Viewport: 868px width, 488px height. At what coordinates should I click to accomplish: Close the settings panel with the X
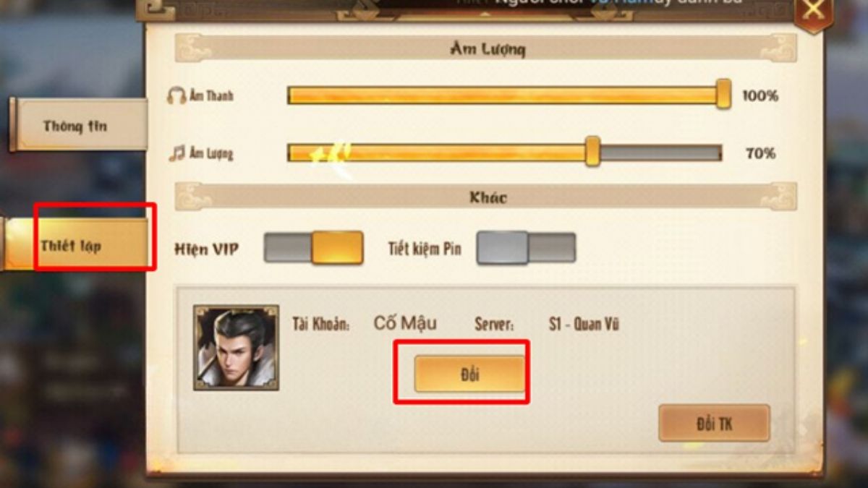pos(814,11)
